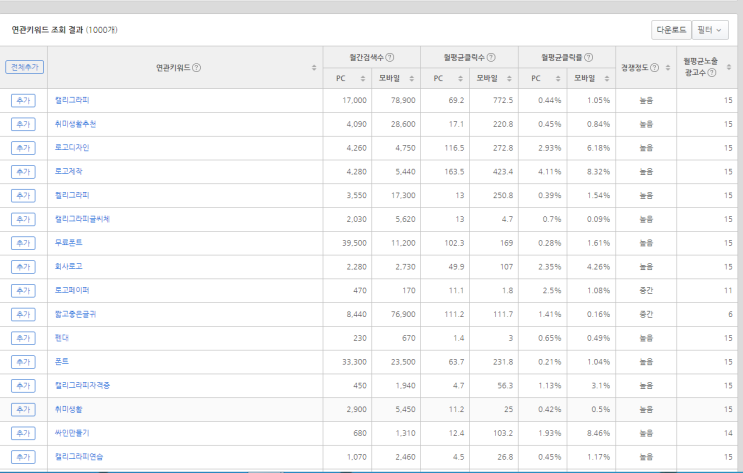This screenshot has width=743, height=473.
Task: Open the 필터 dropdown
Action: click(x=710, y=30)
